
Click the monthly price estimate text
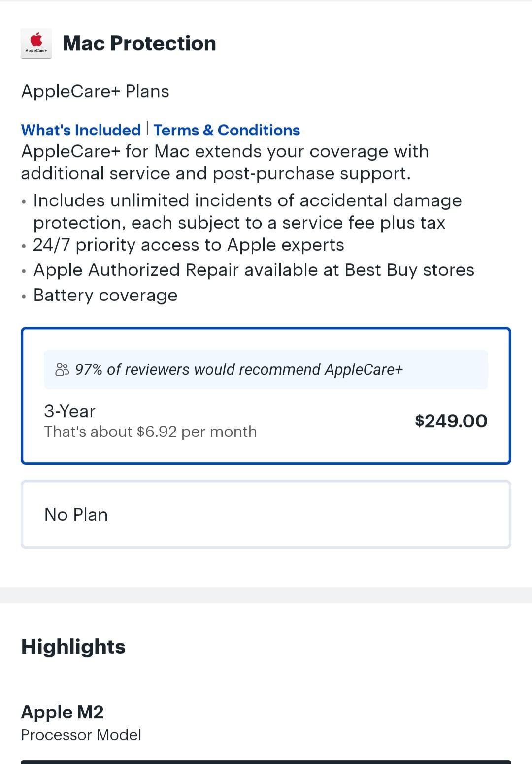point(150,432)
